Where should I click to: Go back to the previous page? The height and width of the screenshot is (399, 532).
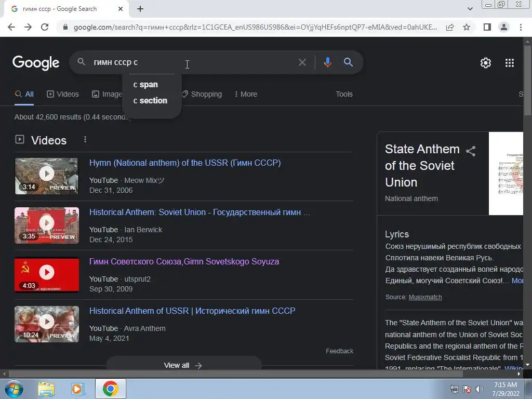pyautogui.click(x=11, y=27)
